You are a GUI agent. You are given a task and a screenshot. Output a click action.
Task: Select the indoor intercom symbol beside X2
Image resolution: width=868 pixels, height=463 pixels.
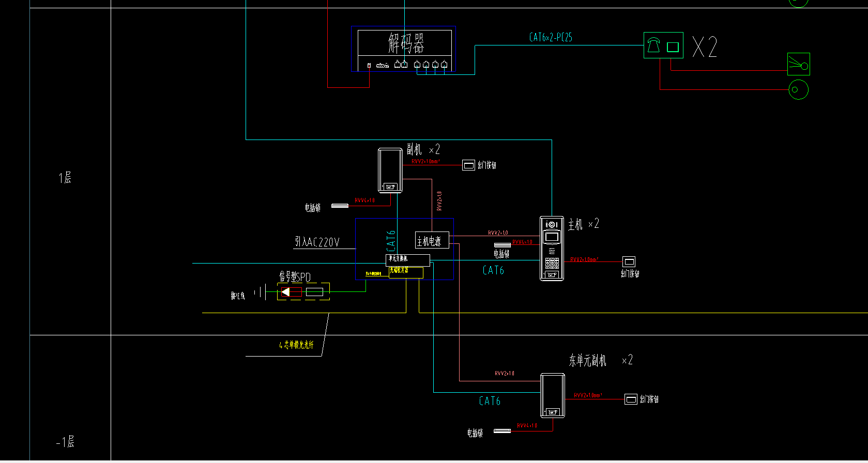(x=663, y=45)
